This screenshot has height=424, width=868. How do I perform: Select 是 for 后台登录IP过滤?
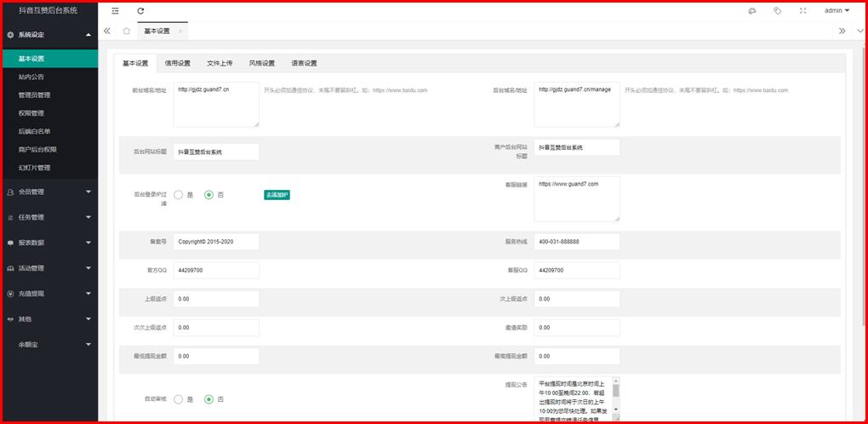tap(180, 195)
